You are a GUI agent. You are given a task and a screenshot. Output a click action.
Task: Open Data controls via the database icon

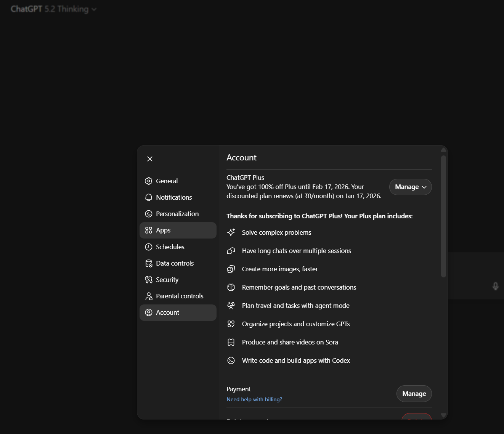coord(149,263)
